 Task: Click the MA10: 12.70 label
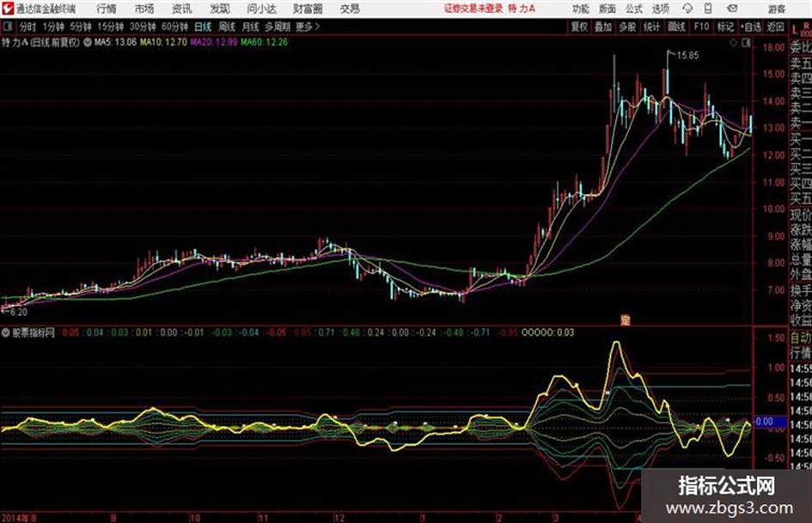[x=163, y=42]
